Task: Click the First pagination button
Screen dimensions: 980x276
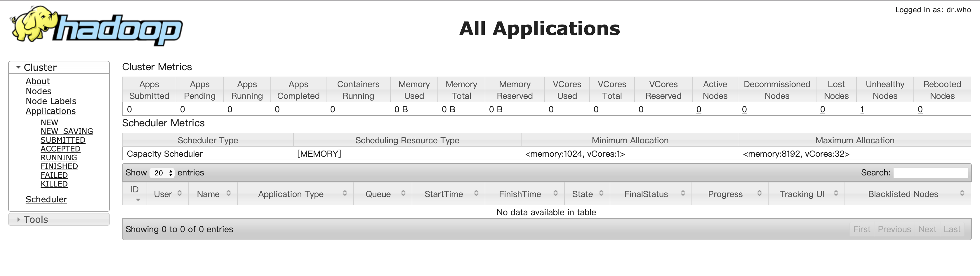Action: click(x=862, y=229)
